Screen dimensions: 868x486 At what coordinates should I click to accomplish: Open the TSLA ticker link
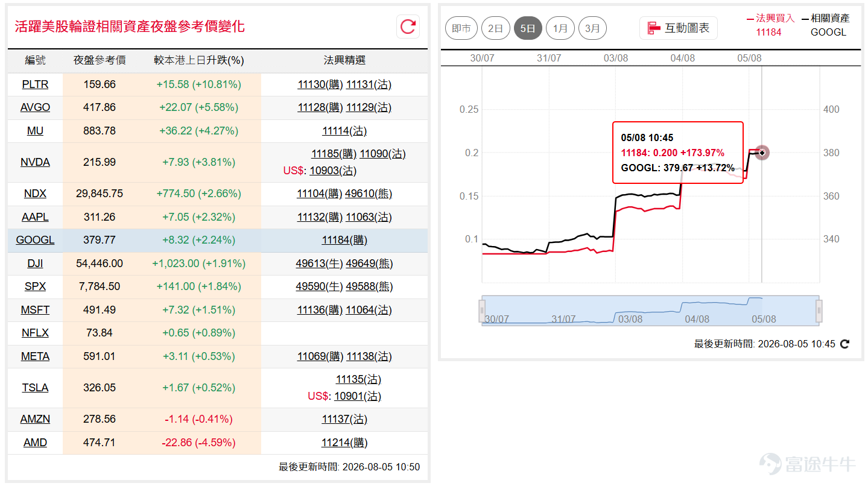35,388
